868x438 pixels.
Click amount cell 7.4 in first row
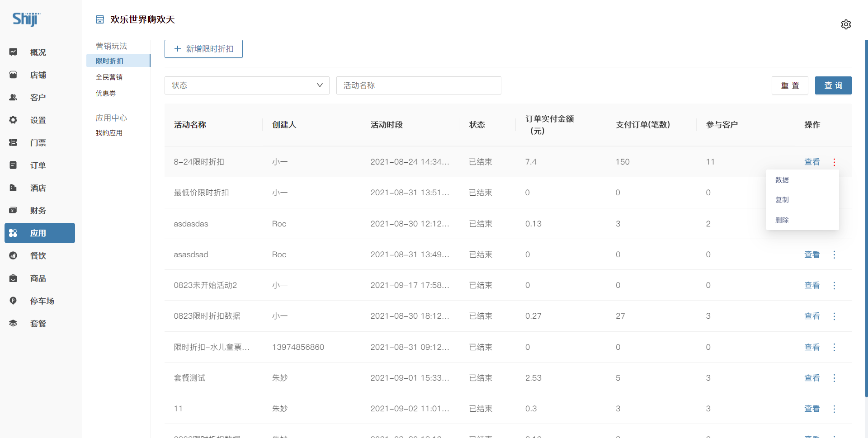[x=531, y=162]
